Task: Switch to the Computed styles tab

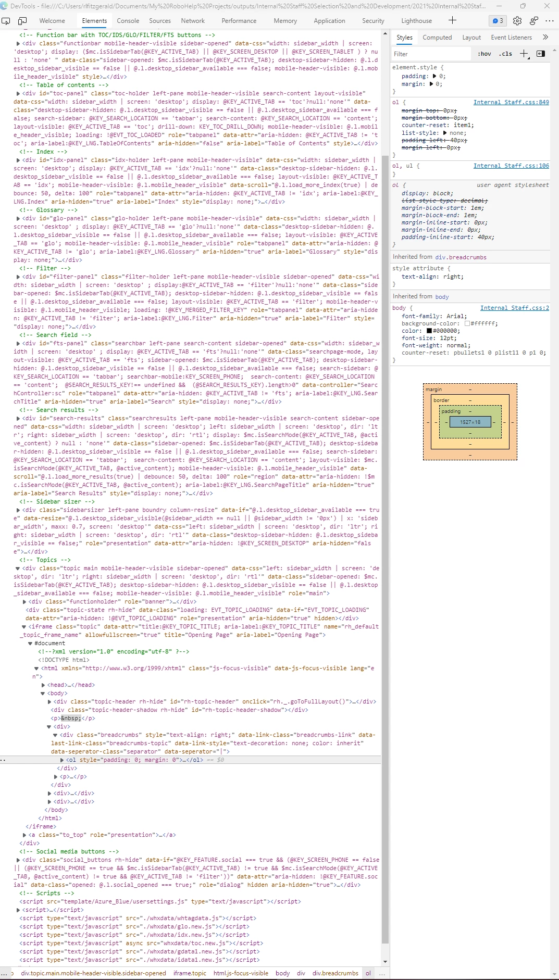Action: point(437,37)
